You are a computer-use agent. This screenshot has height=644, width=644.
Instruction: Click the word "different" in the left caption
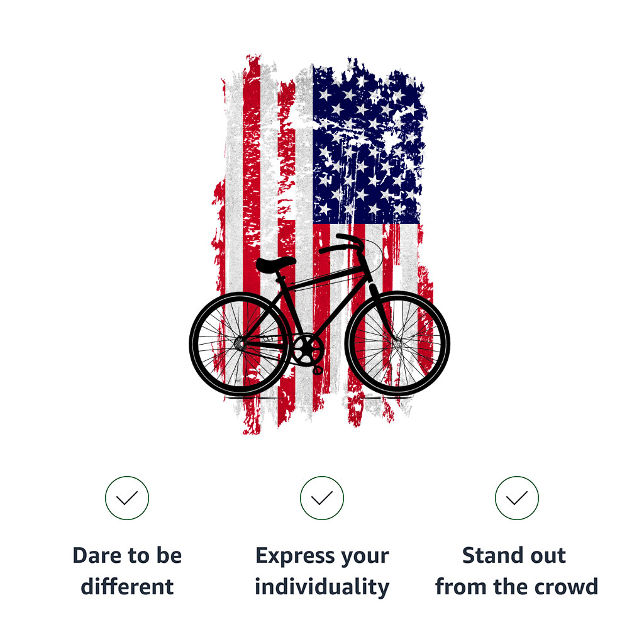(x=127, y=586)
